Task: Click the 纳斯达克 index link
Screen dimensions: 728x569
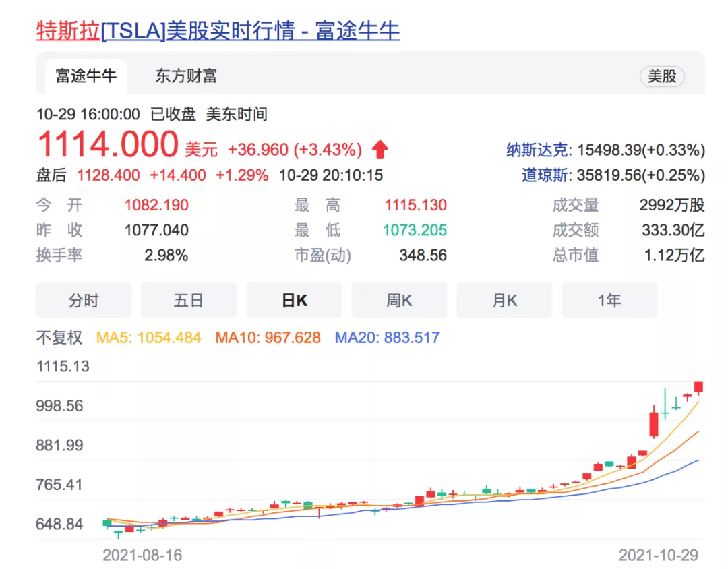Action: click(537, 150)
